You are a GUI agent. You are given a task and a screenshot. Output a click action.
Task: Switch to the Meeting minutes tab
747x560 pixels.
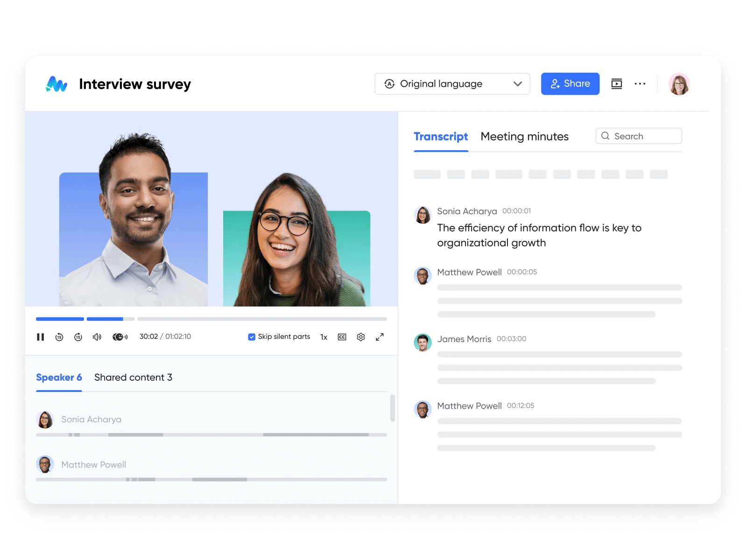pos(524,137)
